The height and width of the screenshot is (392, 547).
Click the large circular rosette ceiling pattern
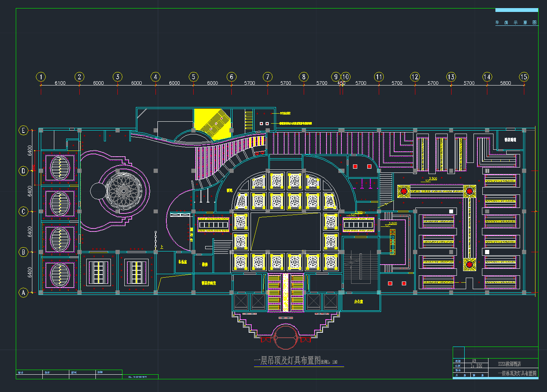[x=123, y=190]
